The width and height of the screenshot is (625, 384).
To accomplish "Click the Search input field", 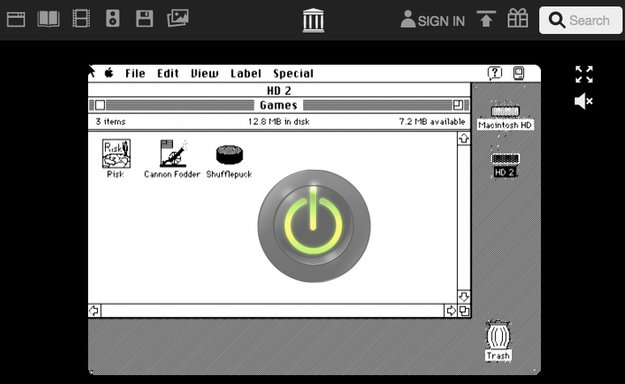I will click(x=580, y=20).
